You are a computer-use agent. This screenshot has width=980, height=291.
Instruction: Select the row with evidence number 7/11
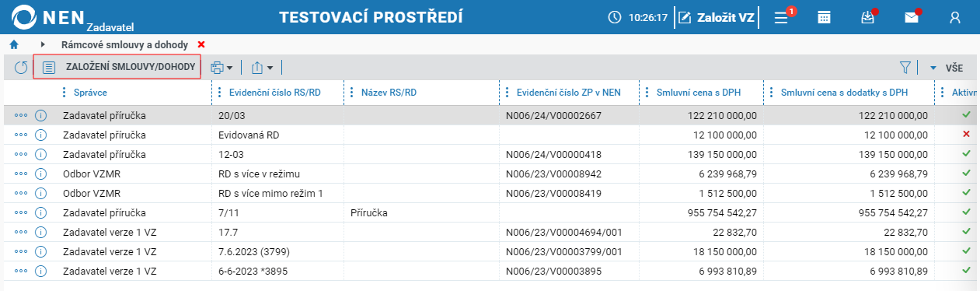[490, 212]
